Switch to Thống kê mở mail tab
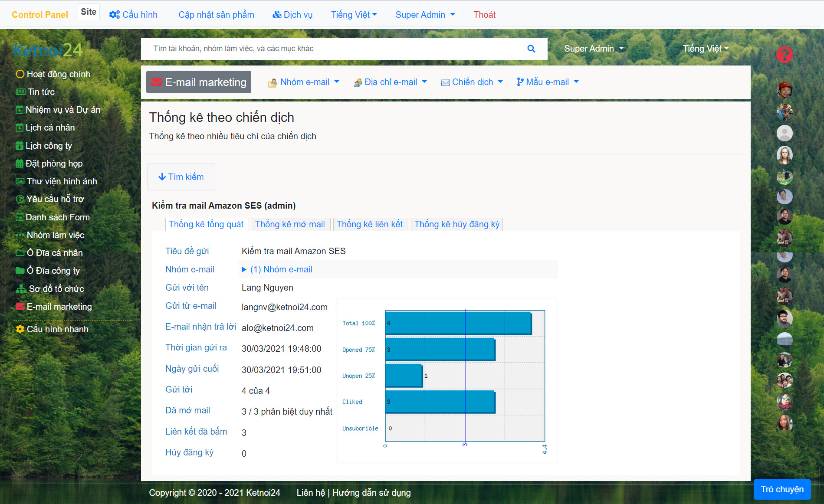The height and width of the screenshot is (504, 824). click(290, 224)
